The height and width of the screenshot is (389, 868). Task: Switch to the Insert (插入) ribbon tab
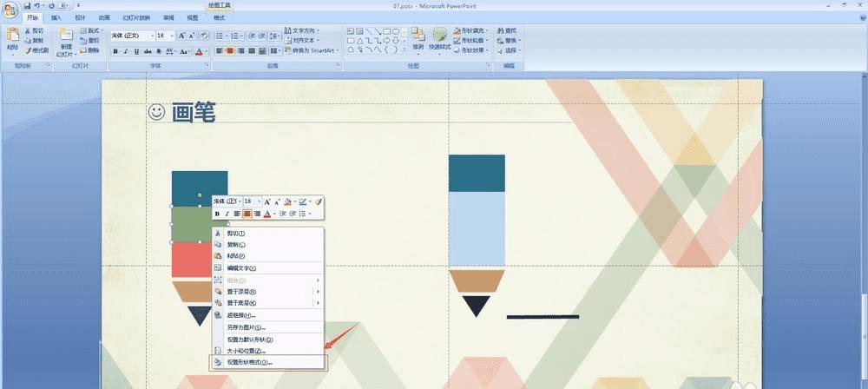pos(56,17)
